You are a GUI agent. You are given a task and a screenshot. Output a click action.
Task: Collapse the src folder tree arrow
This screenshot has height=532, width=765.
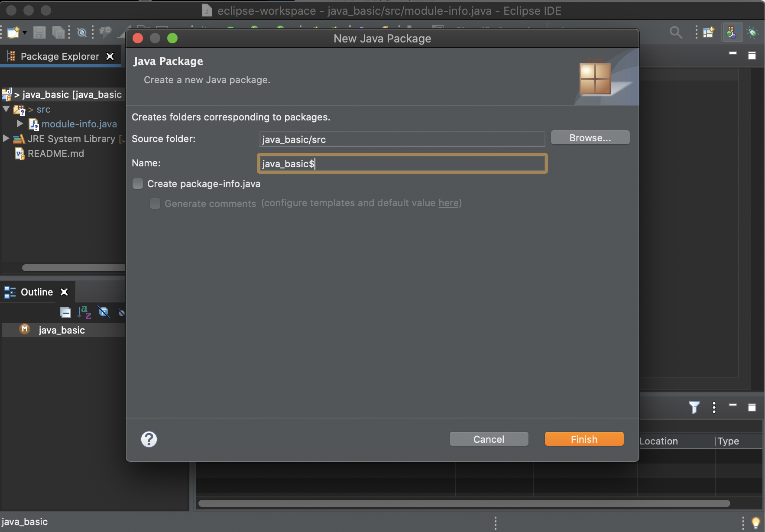pos(6,109)
